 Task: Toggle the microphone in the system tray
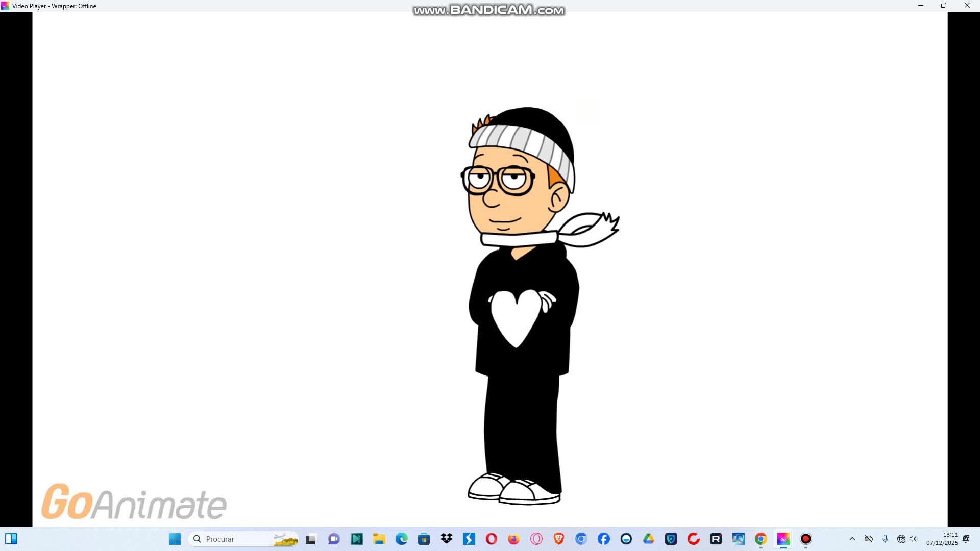885,539
